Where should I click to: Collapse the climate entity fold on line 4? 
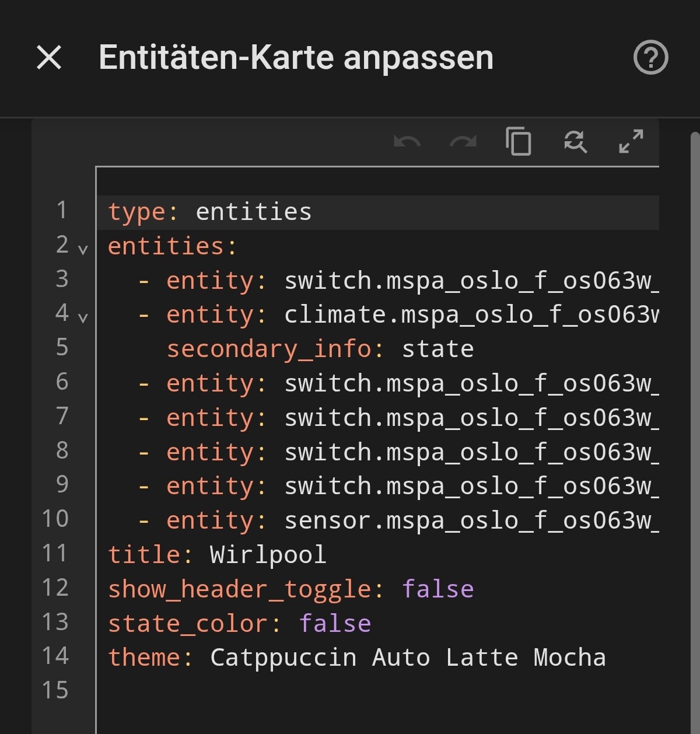(x=83, y=318)
